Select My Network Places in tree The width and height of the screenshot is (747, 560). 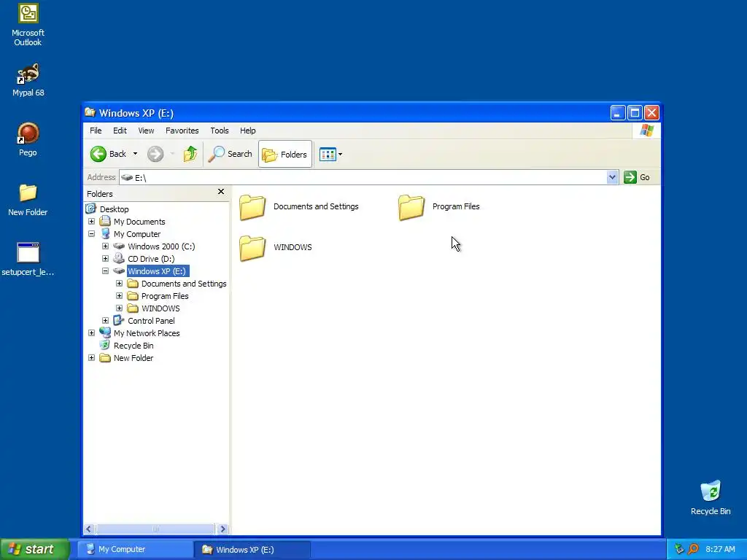tap(147, 332)
